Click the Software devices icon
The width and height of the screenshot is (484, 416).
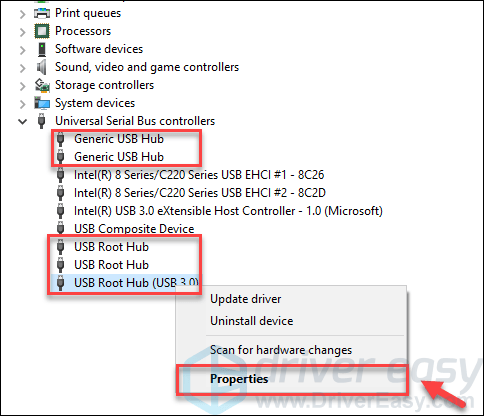tap(42, 49)
